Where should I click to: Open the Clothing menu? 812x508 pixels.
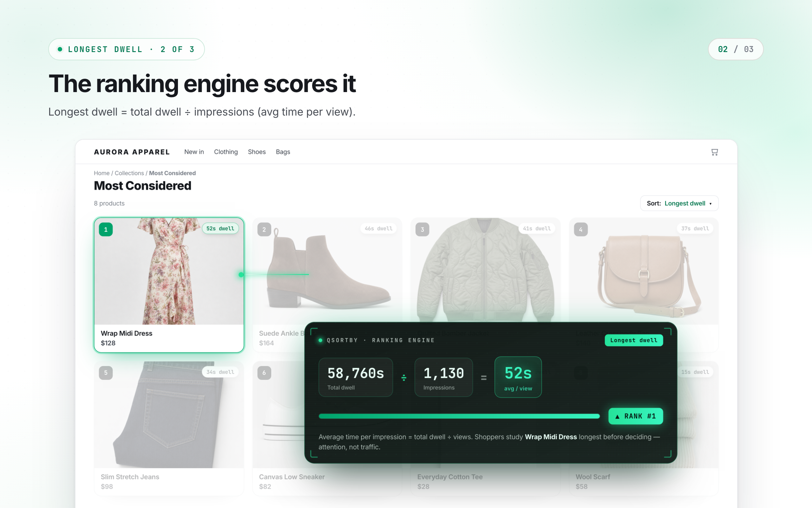pos(226,152)
